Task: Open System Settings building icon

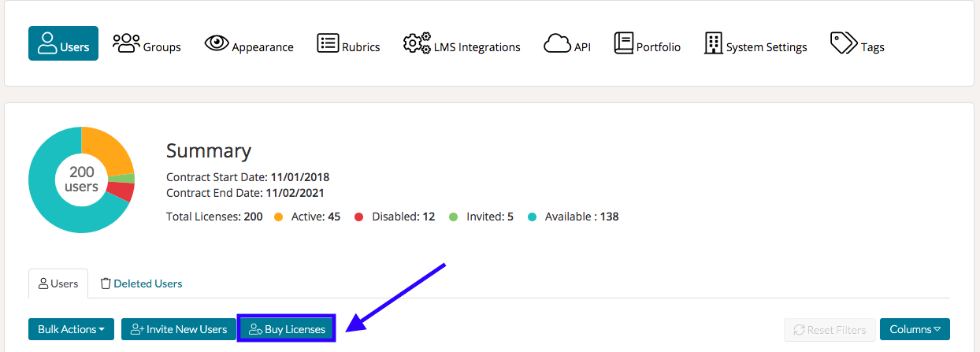Action: (x=713, y=43)
